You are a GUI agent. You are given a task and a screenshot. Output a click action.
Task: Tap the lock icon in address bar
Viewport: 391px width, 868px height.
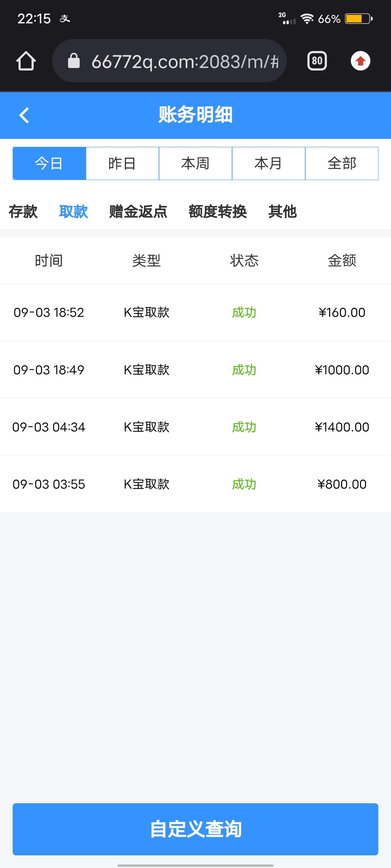click(x=74, y=61)
